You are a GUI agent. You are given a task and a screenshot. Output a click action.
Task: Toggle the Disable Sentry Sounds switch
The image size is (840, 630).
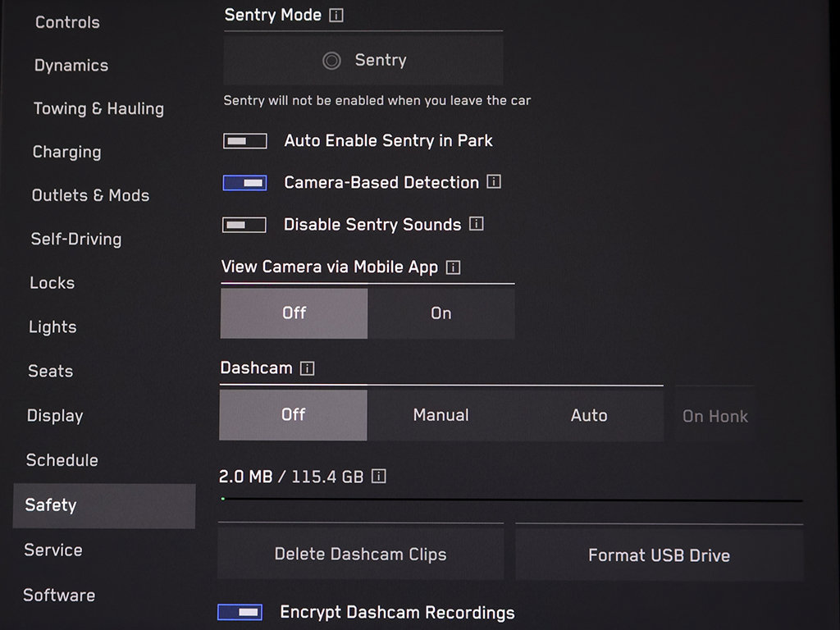pos(244,225)
